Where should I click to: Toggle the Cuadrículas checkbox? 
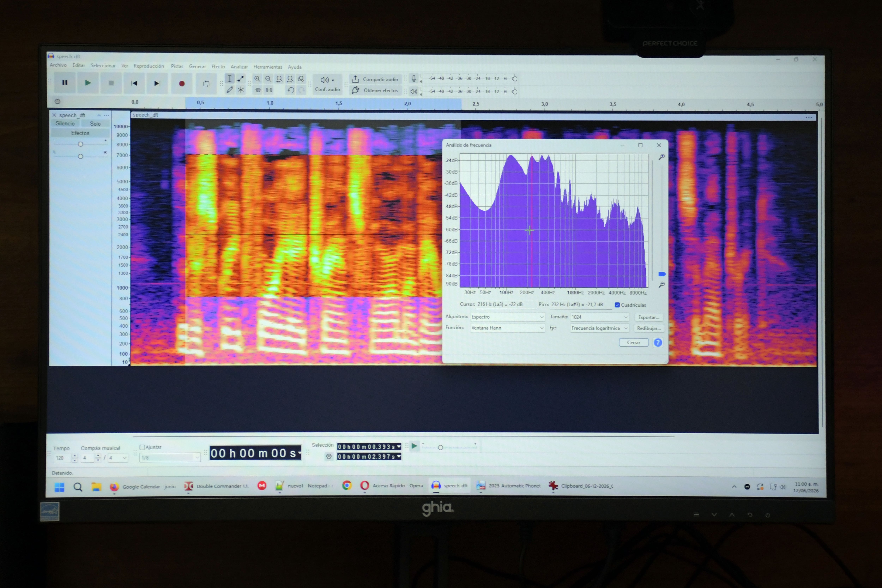click(x=617, y=305)
